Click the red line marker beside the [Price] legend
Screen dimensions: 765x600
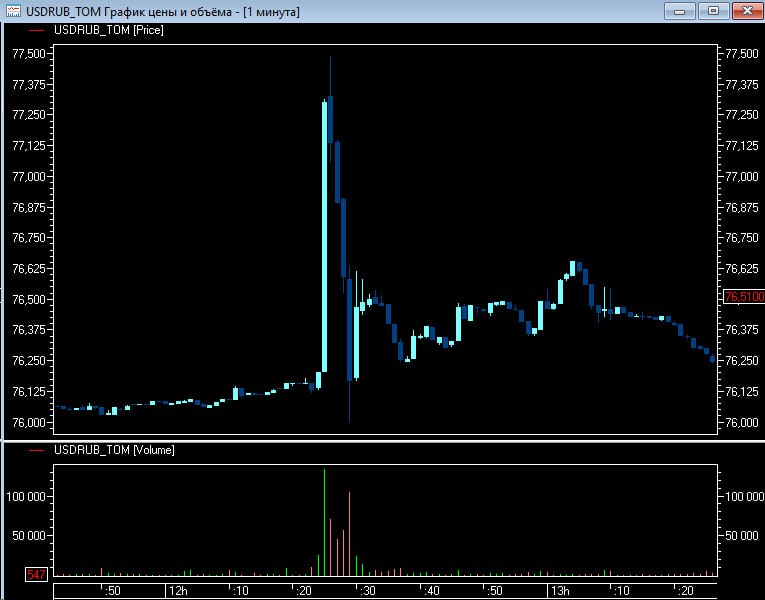37,30
